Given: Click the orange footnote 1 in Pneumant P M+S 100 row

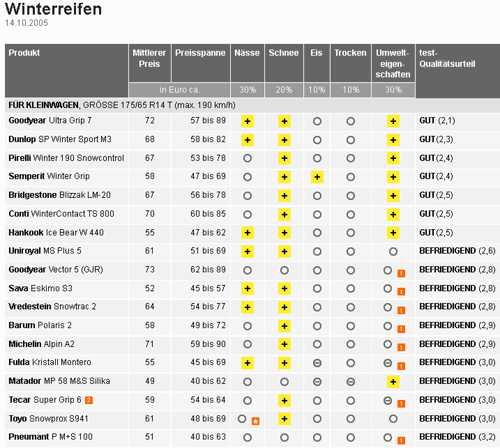Looking at the screenshot, I should [401, 440].
